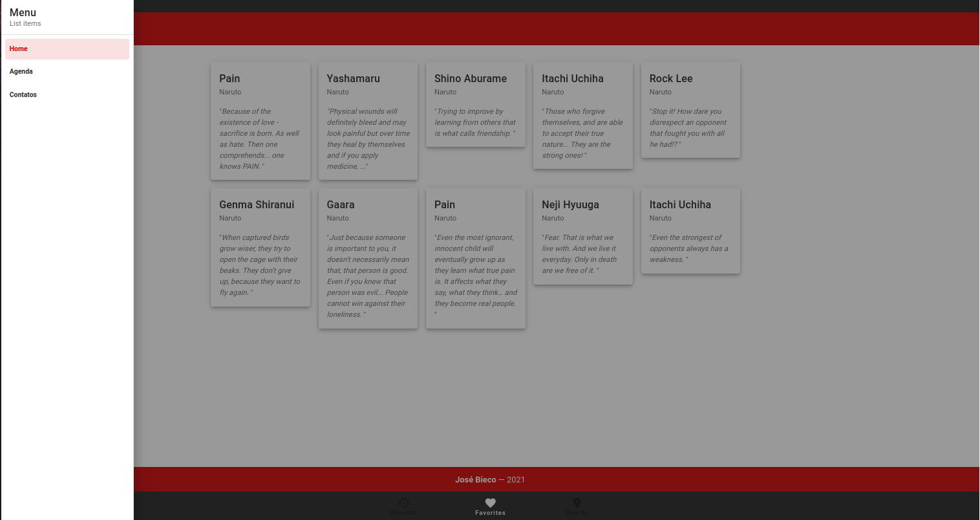The width and height of the screenshot is (980, 520).
Task: Click Shino's 'Trying to improve' quote text
Action: [475, 122]
